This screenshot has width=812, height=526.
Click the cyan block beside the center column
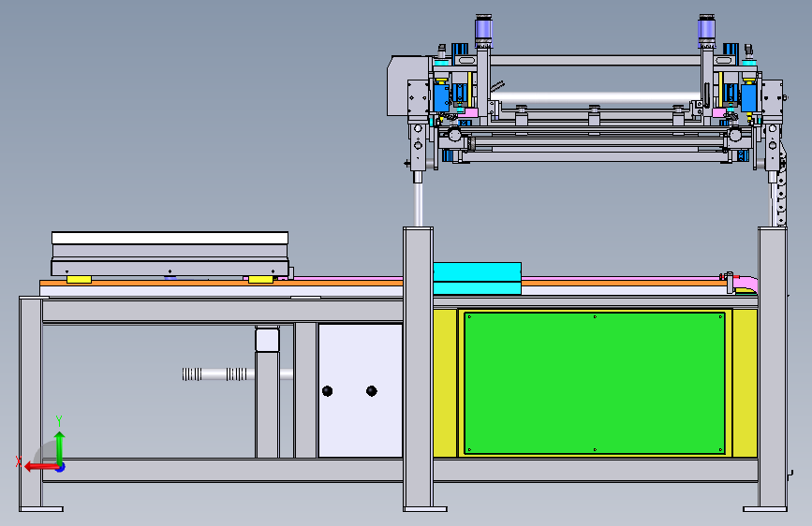pos(477,279)
